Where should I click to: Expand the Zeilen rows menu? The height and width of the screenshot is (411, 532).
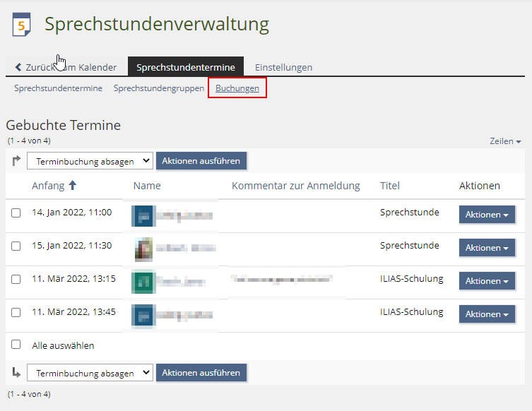[505, 141]
